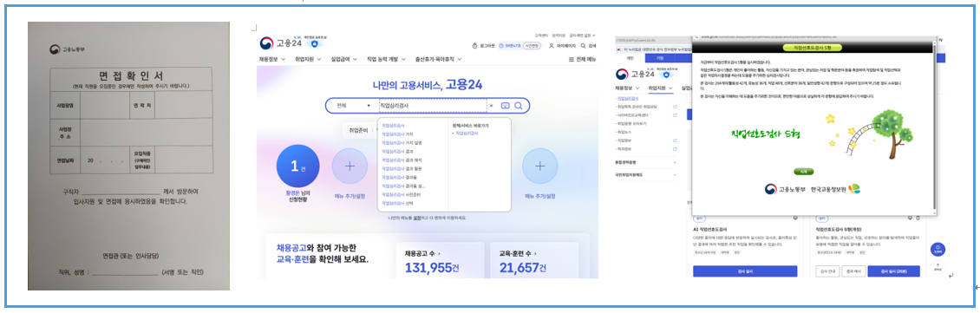Viewport: 980px width, 313px height.
Task: Click the blue 1건 신청현황 circle
Action: (297, 166)
